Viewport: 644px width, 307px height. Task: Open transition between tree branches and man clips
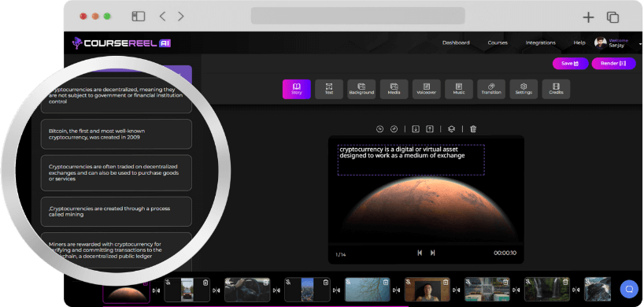pos(396,290)
